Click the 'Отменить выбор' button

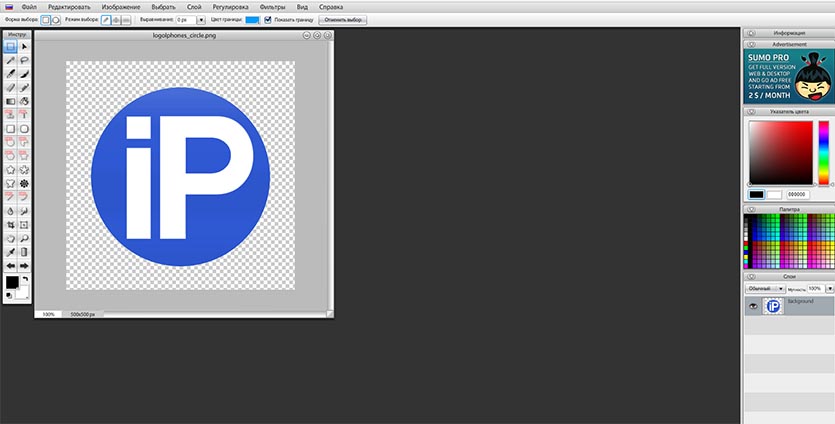343,20
